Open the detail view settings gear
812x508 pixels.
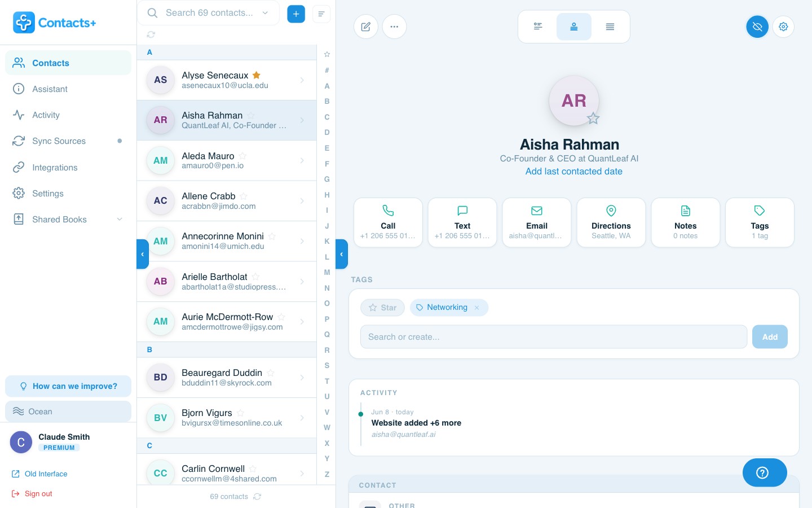point(783,27)
